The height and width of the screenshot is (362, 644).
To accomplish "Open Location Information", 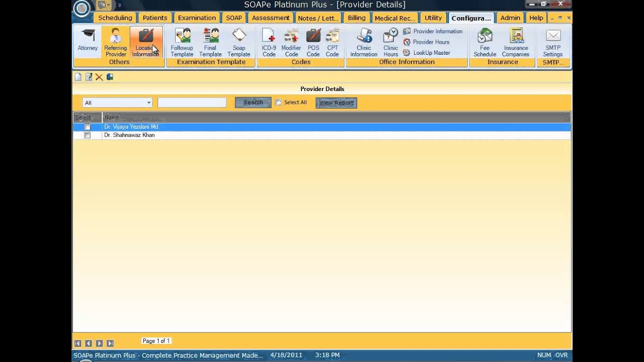I will [x=145, y=42].
